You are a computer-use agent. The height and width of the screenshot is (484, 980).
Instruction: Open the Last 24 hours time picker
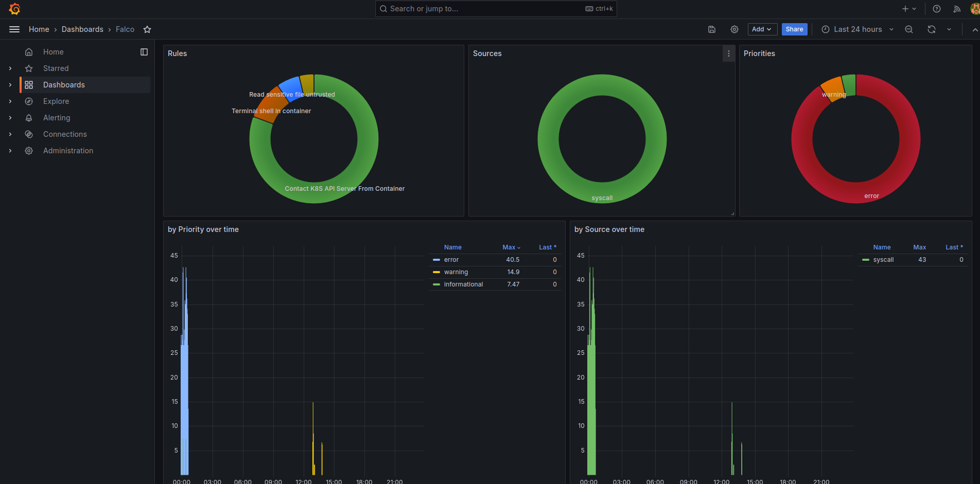tap(857, 29)
